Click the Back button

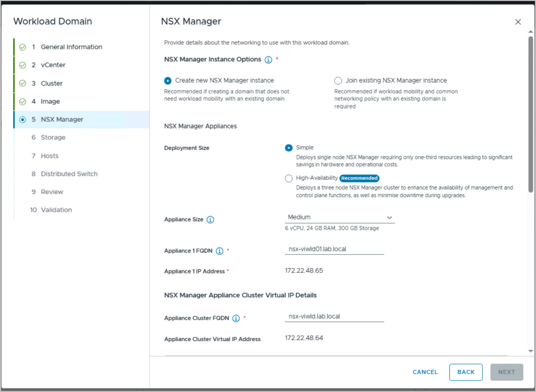[466, 372]
